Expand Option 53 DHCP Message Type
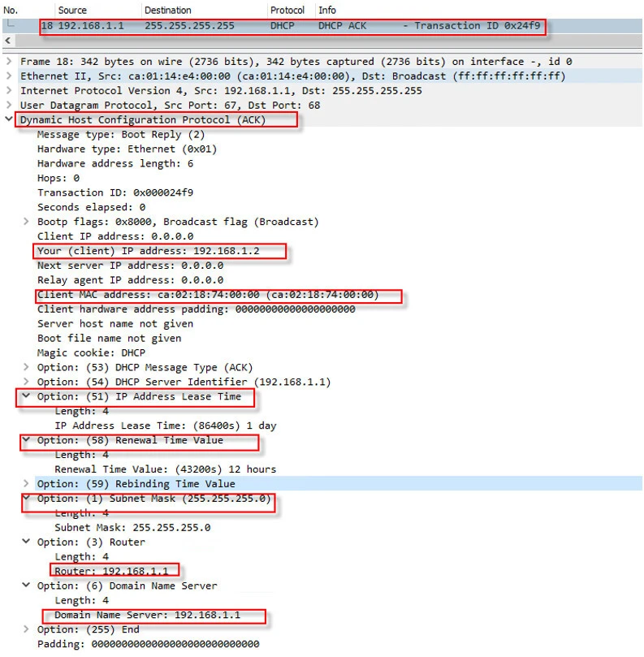The height and width of the screenshot is (657, 644). click(x=27, y=367)
